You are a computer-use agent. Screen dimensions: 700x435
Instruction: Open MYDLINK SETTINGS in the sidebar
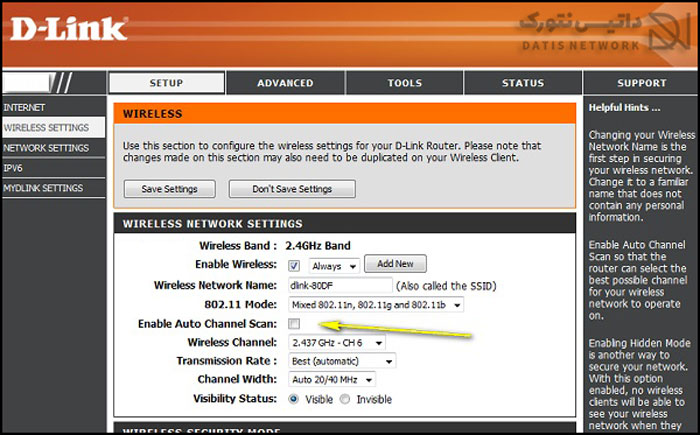pos(54,188)
